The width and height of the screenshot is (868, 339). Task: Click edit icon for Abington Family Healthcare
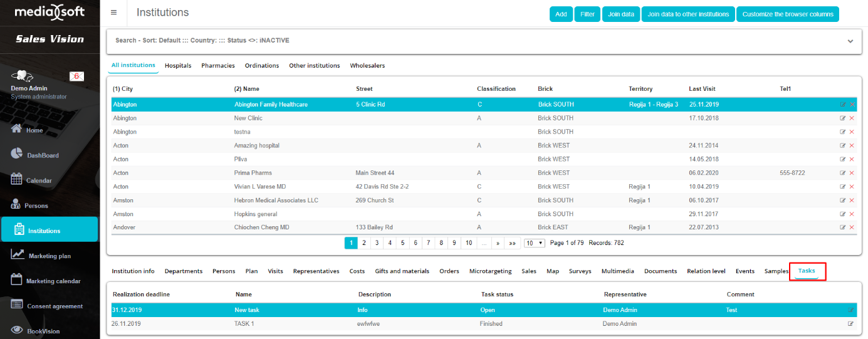(843, 105)
